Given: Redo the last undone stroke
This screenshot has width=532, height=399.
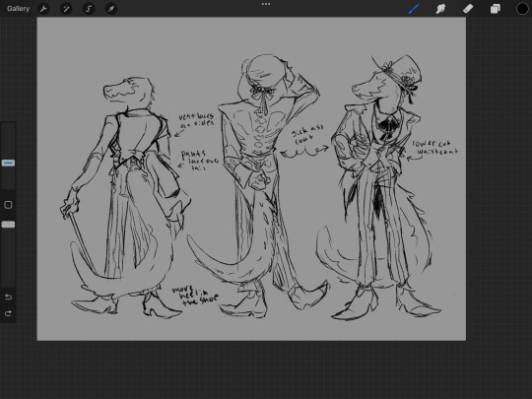Looking at the screenshot, I should pyautogui.click(x=8, y=313).
